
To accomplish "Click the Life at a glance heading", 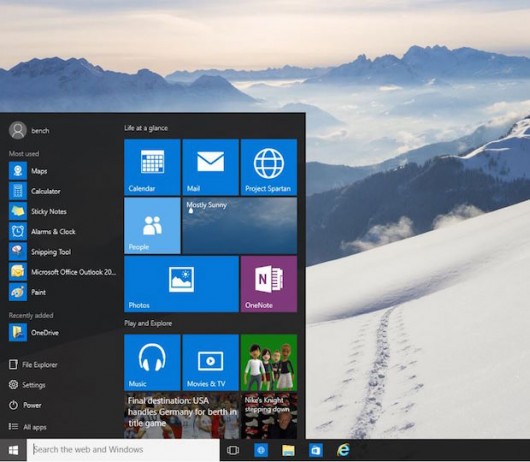I will pos(146,128).
